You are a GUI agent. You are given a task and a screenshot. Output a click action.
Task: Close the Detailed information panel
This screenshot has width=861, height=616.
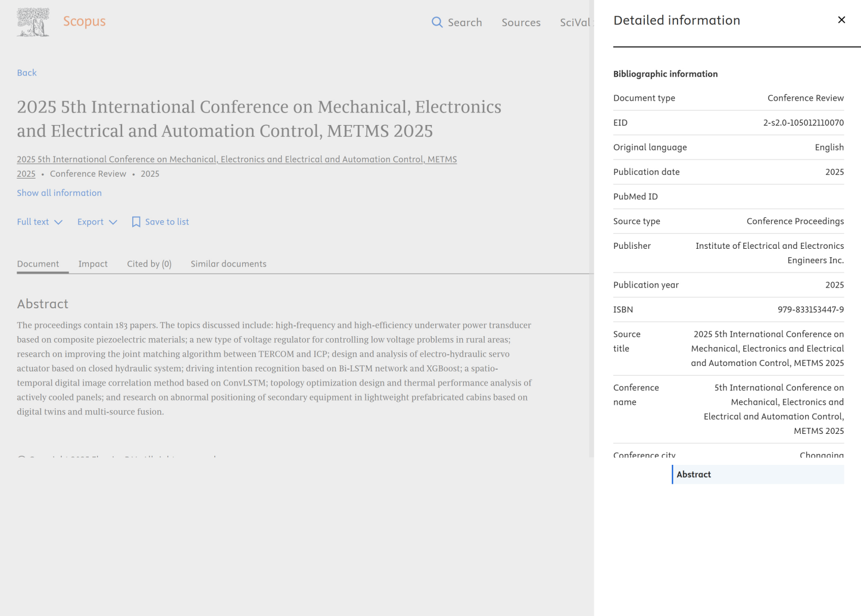tap(841, 20)
